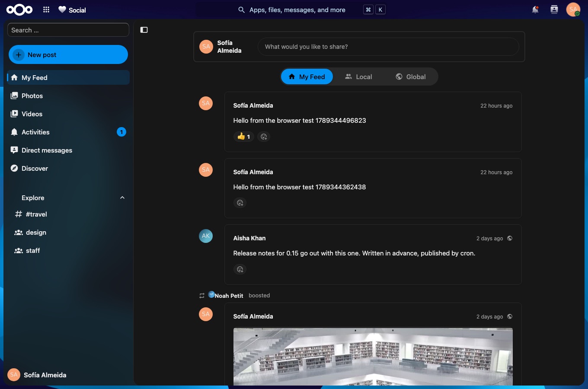The height and width of the screenshot is (389, 588).
Task: Open the Nextcloud apps grid menu
Action: tap(46, 10)
